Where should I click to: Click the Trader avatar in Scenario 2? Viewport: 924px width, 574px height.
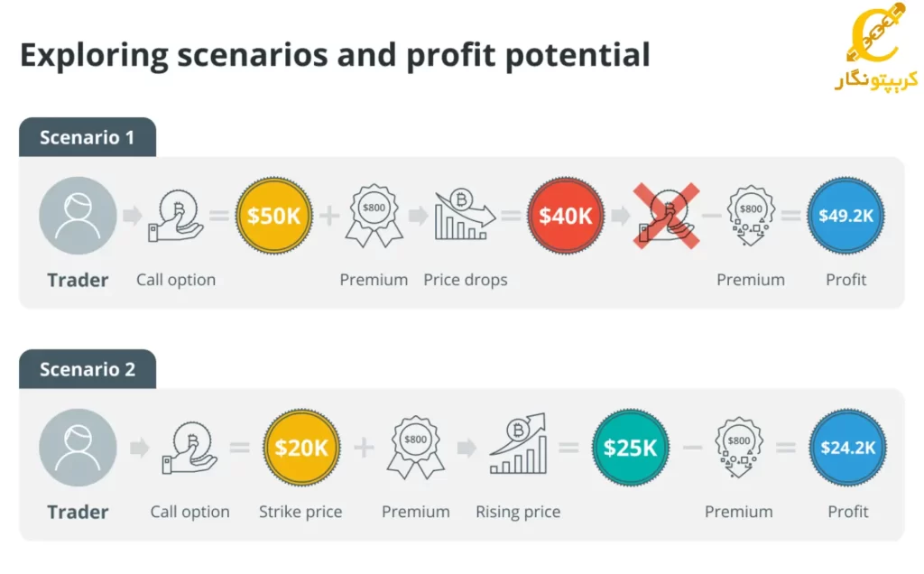(78, 448)
